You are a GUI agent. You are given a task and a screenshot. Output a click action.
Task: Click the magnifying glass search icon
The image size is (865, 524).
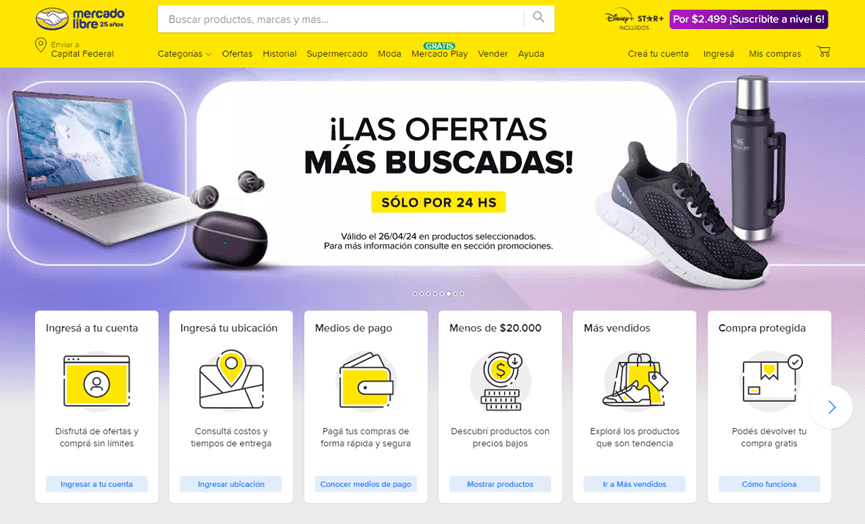coord(538,17)
